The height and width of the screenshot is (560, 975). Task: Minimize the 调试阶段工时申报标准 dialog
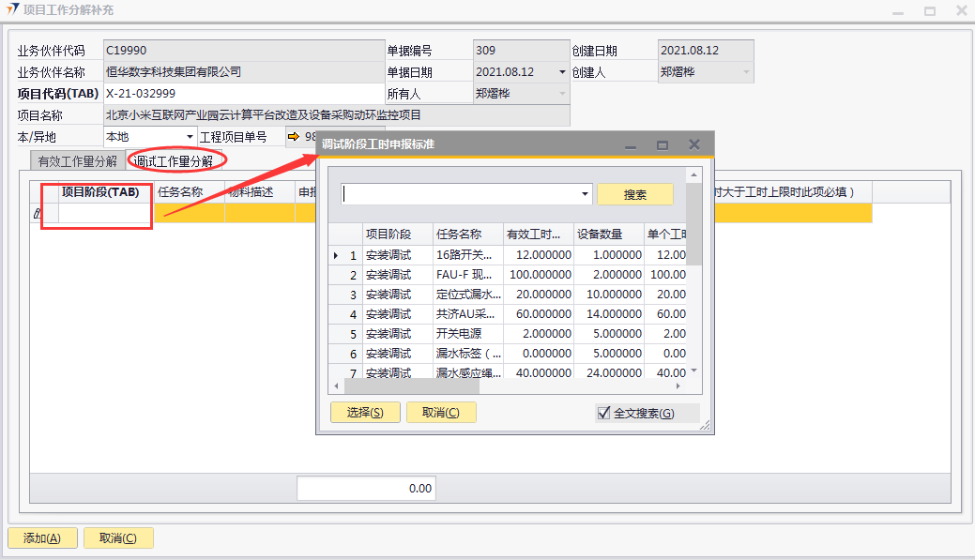[x=631, y=145]
